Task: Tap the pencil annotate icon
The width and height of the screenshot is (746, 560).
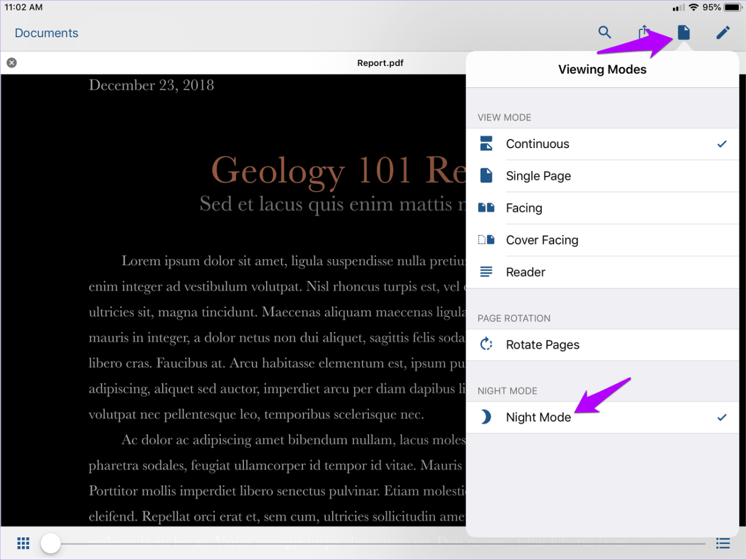Action: click(723, 32)
